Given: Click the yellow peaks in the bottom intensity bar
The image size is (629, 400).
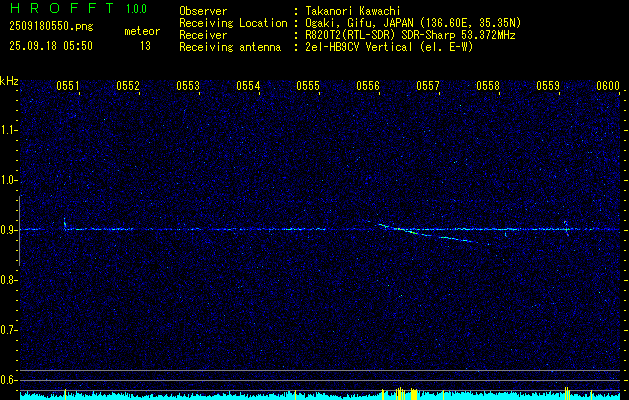Looking at the screenshot, I should pyautogui.click(x=397, y=392).
